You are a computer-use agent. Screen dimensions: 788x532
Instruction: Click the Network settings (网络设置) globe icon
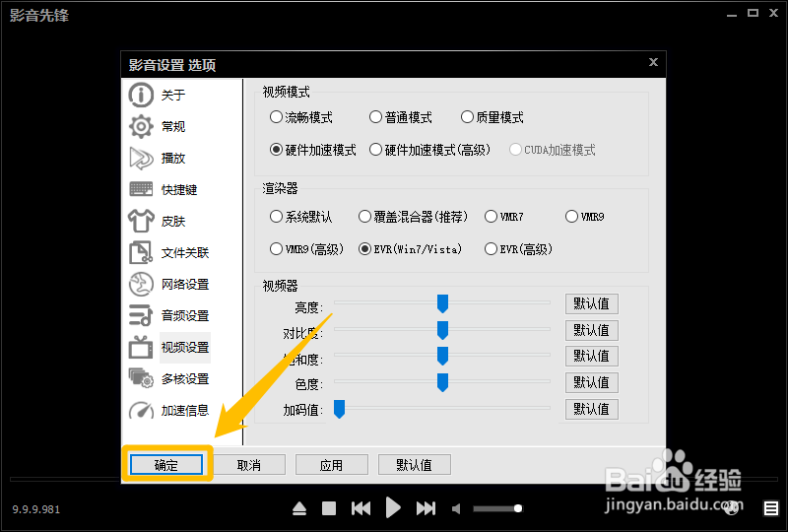pyautogui.click(x=141, y=284)
